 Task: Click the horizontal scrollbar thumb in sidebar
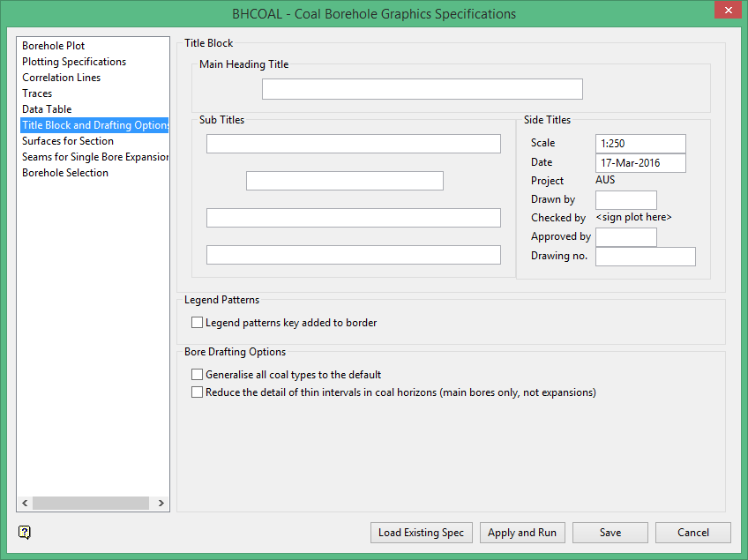(91, 503)
